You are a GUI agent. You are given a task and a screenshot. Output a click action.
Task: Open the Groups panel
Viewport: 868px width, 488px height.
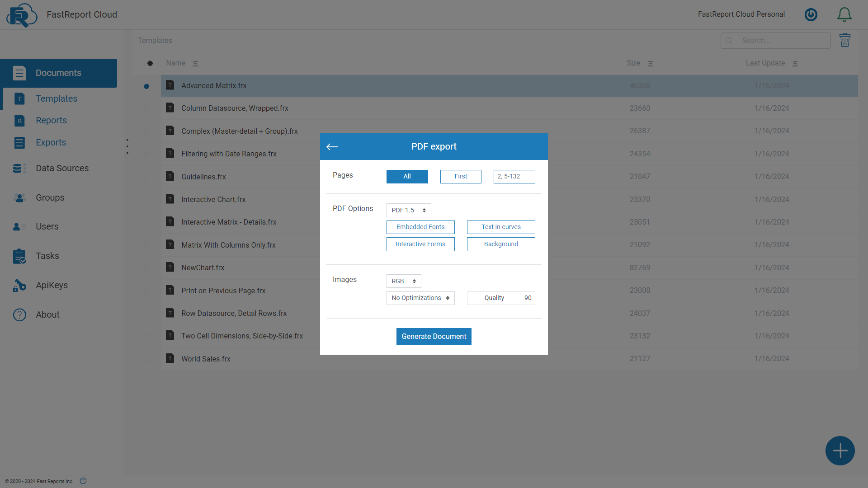pos(50,197)
